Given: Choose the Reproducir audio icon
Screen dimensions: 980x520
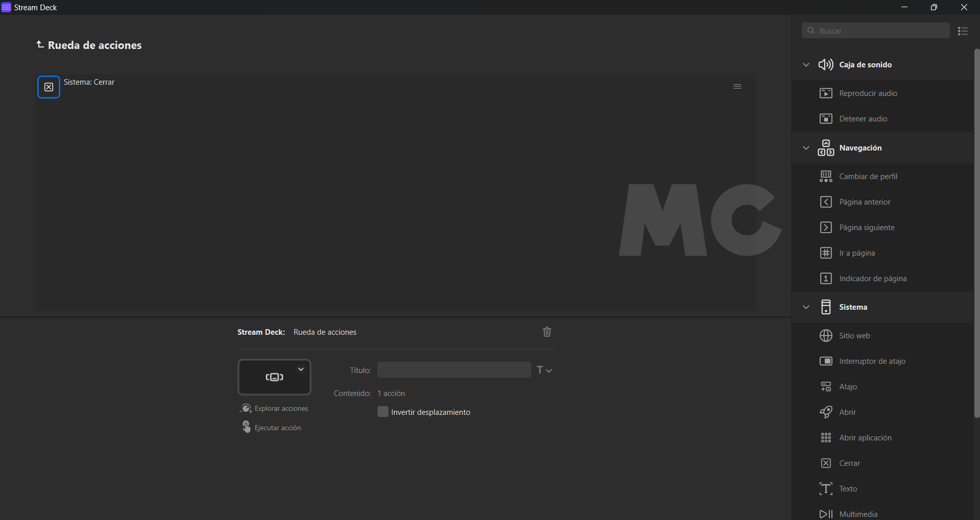Looking at the screenshot, I should (x=826, y=93).
